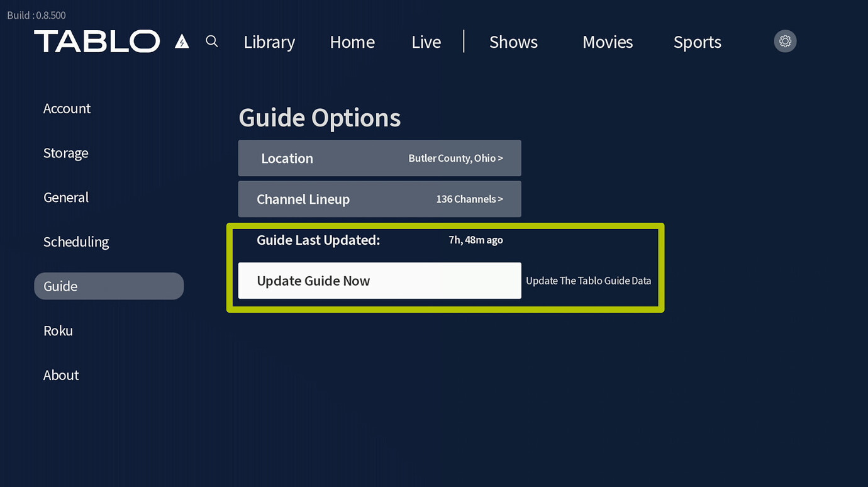Viewport: 868px width, 487px height.
Task: View the About page
Action: point(60,375)
